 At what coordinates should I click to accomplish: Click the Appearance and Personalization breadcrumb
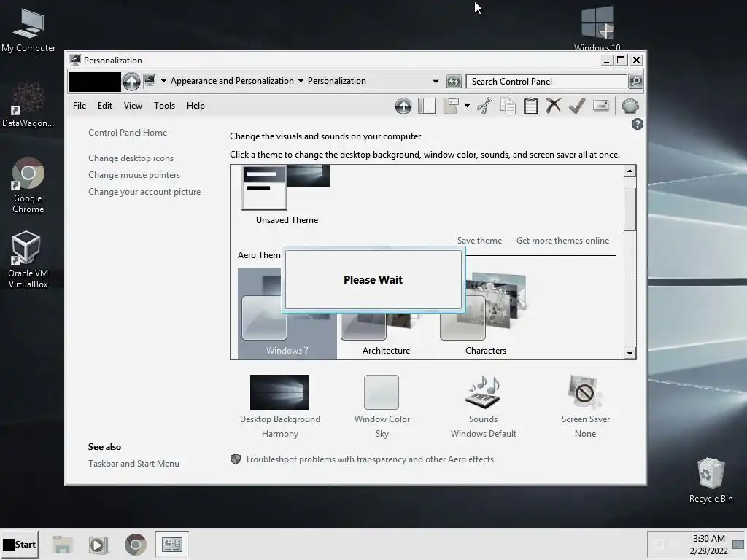click(x=232, y=81)
